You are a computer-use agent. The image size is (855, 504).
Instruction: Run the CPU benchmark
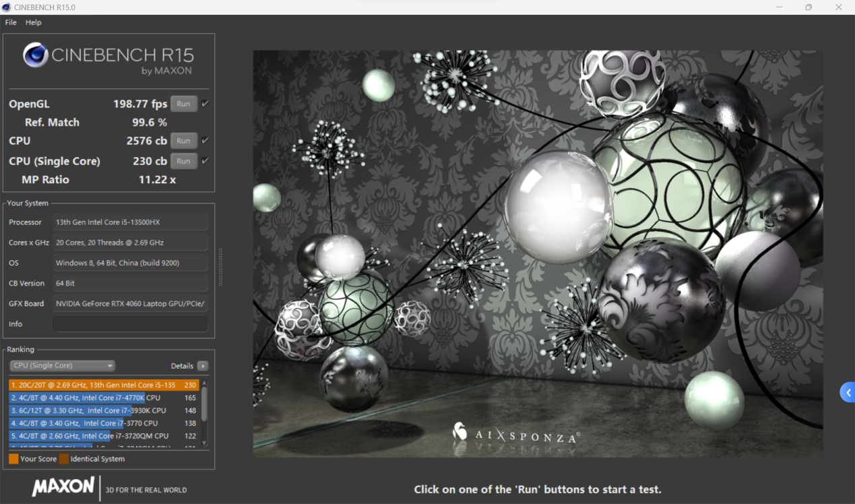pos(183,141)
